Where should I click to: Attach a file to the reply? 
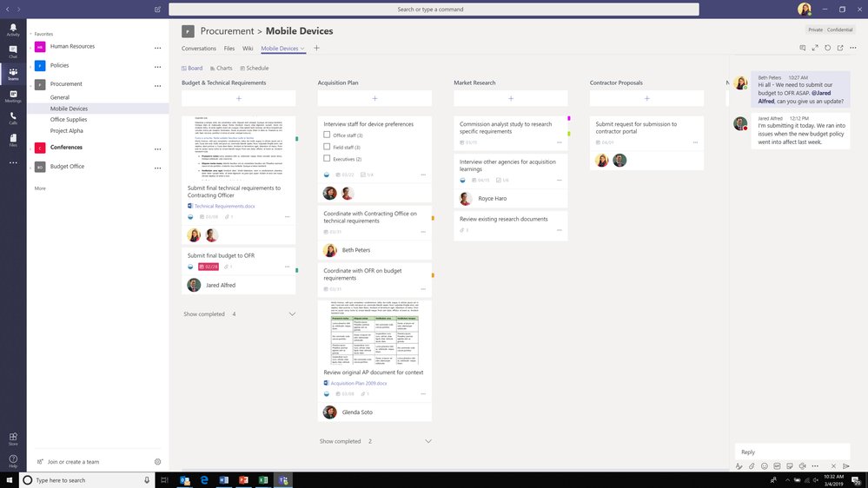pyautogui.click(x=752, y=466)
